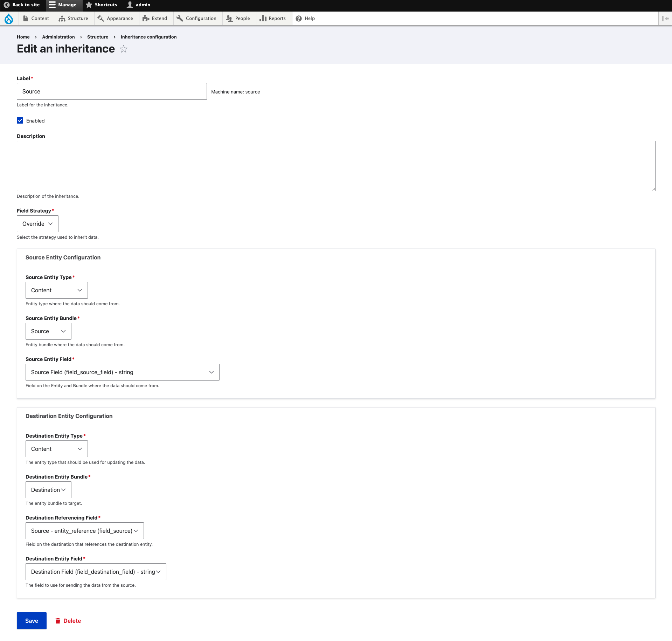
Task: Go to Structure breadcrumb link
Action: (98, 37)
